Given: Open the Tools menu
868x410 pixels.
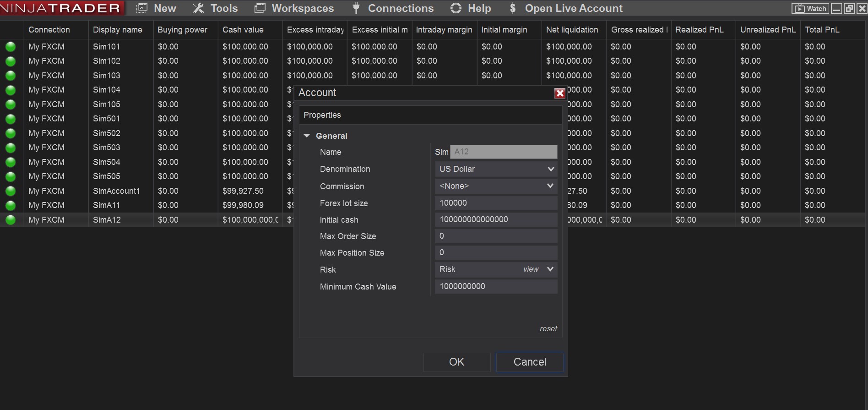Looking at the screenshot, I should click(x=223, y=8).
